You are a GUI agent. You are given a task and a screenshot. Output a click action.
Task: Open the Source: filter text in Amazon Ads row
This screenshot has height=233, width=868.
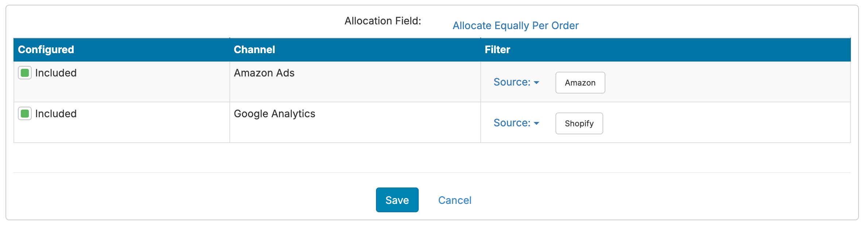click(x=512, y=82)
